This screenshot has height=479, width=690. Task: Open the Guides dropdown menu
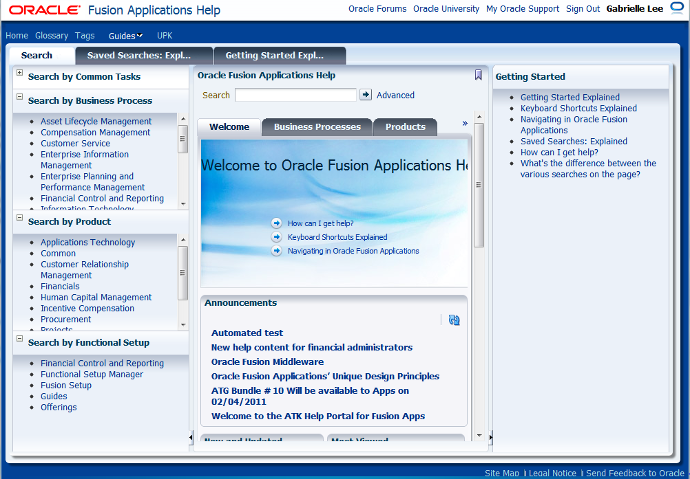(x=125, y=36)
